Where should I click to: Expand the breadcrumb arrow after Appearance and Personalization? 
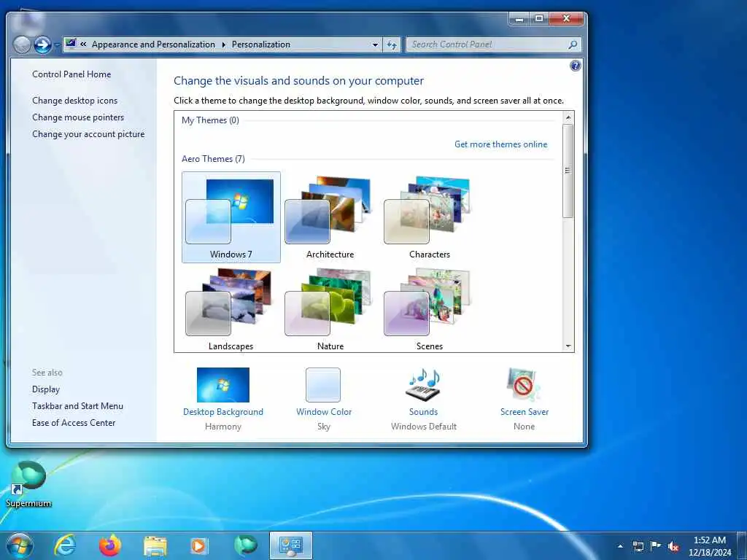coord(223,44)
